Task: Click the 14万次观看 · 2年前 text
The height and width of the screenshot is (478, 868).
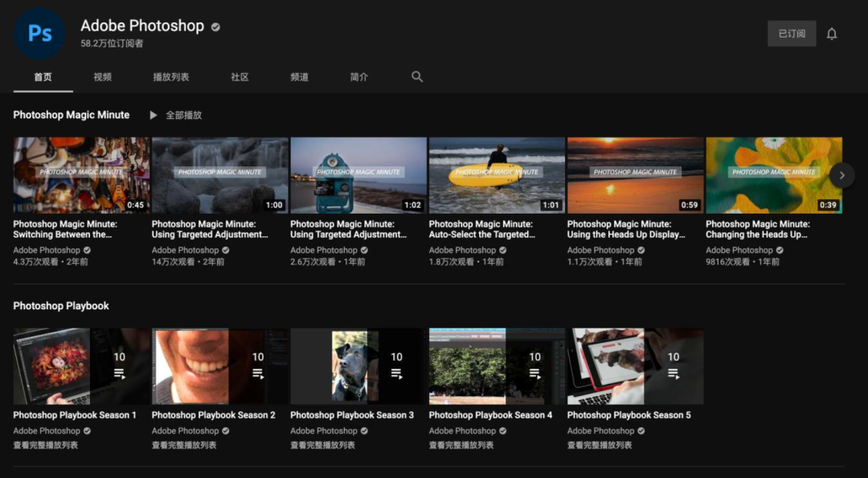Action: pos(187,262)
